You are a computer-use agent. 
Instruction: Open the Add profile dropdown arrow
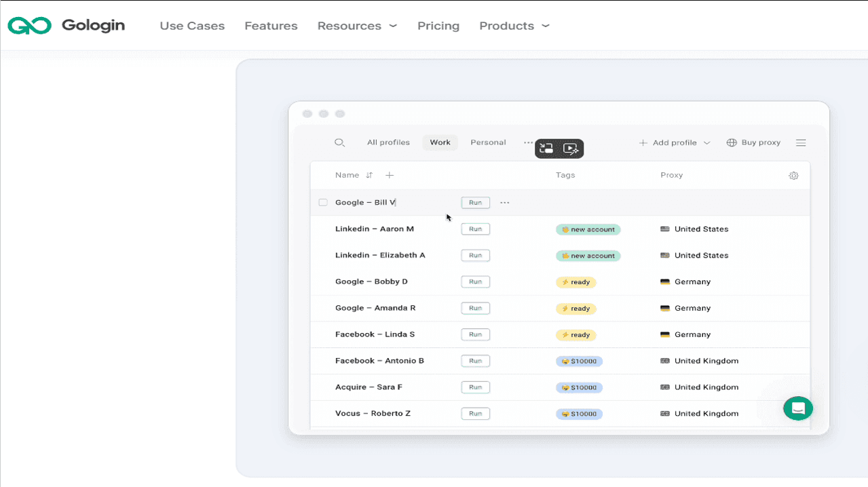706,143
